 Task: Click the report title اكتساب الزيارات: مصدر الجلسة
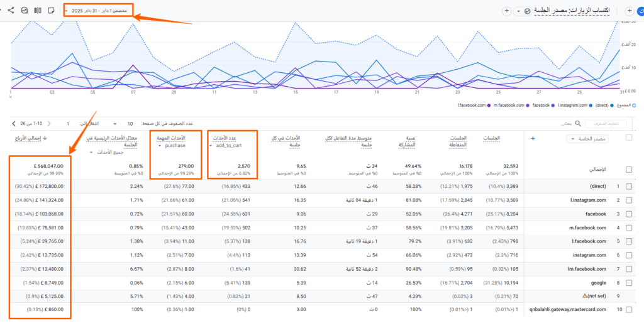pos(571,11)
